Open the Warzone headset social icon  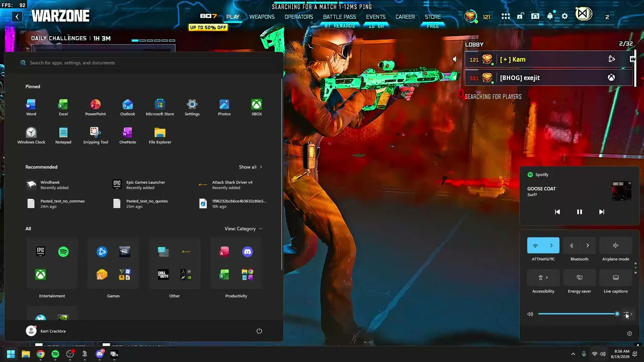[x=535, y=17]
